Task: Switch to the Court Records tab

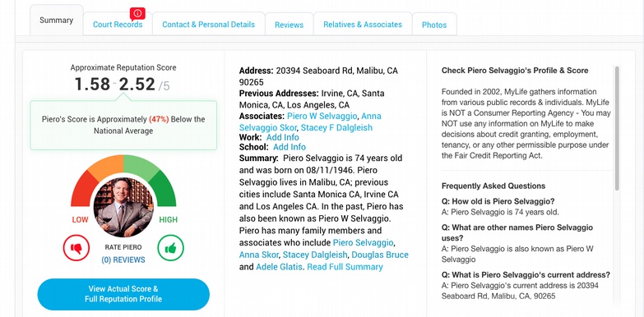Action: [118, 25]
